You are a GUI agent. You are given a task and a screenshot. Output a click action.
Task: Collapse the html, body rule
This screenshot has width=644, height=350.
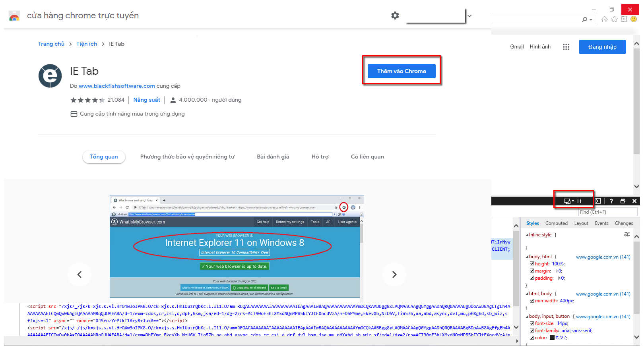click(527, 294)
